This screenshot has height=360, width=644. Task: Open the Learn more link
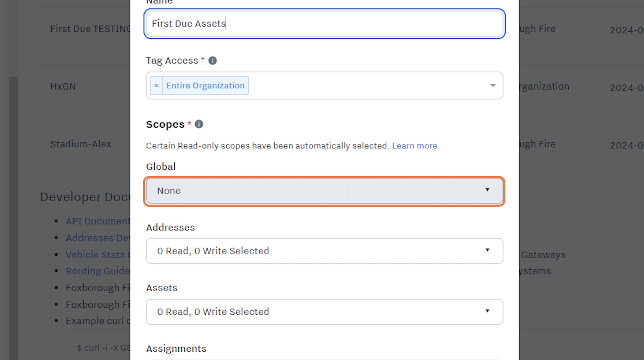coord(416,146)
